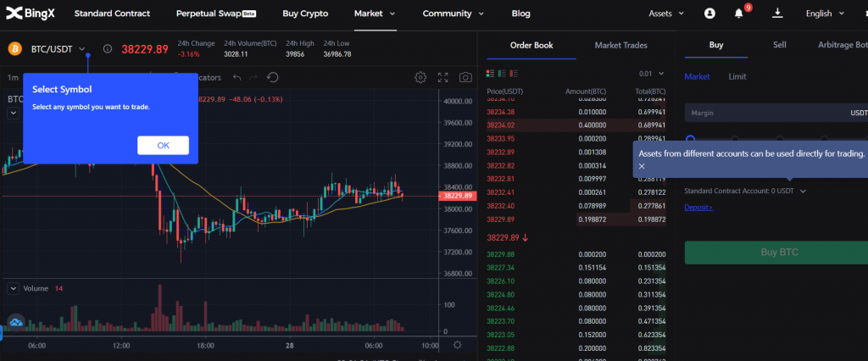Show only asks in the order book
868x361 pixels.
point(515,73)
